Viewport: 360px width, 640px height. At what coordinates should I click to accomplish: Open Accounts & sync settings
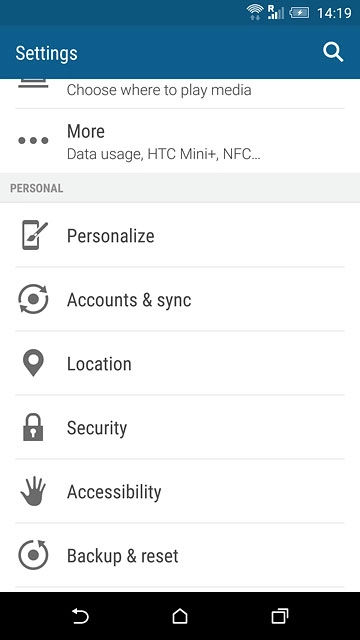point(180,300)
